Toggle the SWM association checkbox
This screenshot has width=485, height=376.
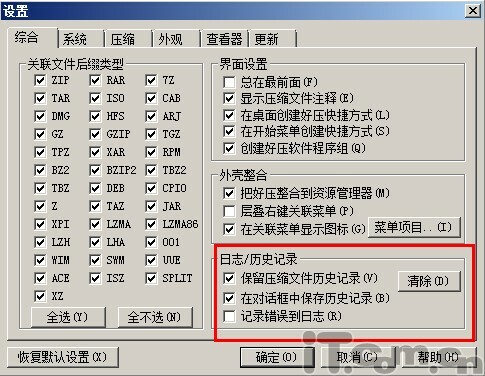pyautogui.click(x=95, y=260)
